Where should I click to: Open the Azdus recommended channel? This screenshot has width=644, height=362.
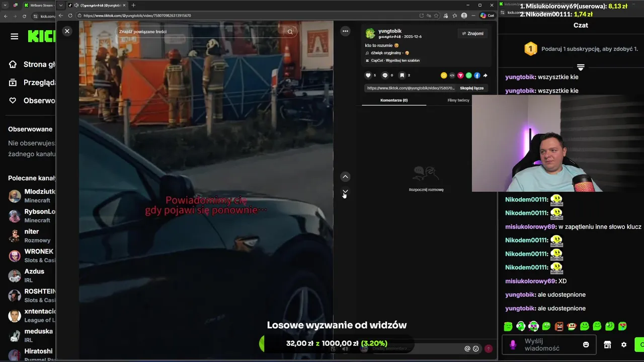pyautogui.click(x=32, y=276)
